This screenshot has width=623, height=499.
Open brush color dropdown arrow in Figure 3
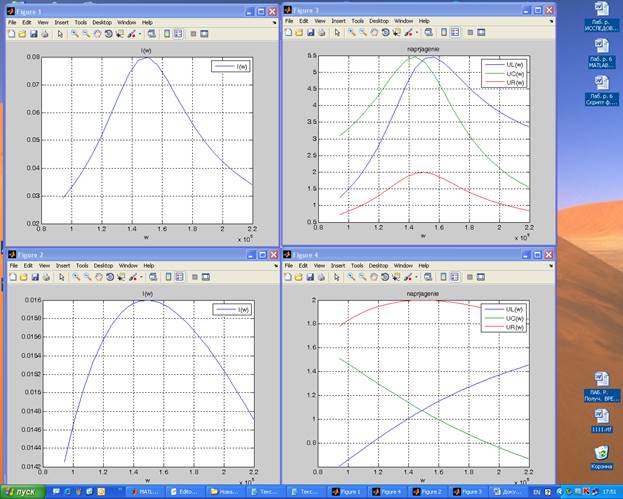(x=417, y=33)
